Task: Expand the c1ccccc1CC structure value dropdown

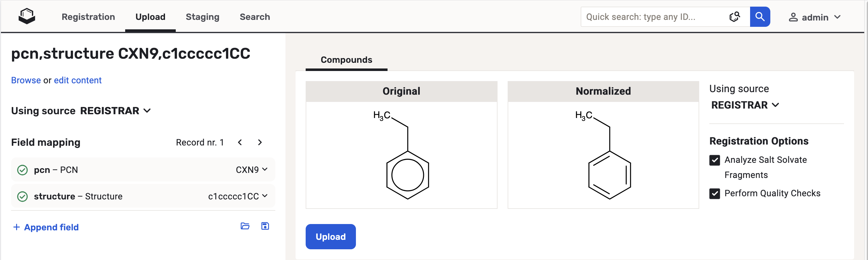Action: 238,196
